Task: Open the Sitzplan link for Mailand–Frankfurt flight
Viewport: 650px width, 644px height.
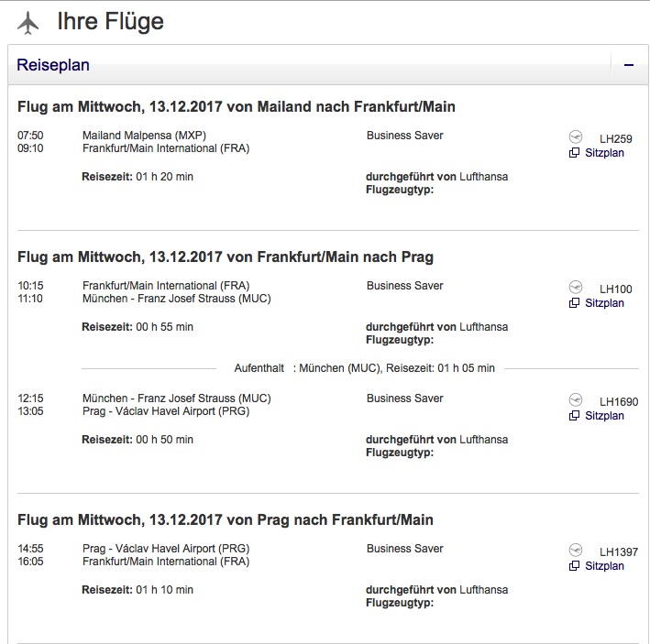Action: tap(604, 153)
